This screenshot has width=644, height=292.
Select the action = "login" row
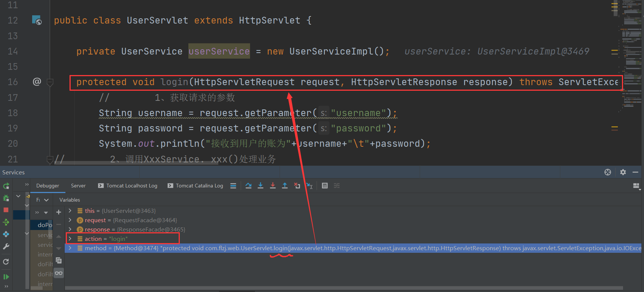tap(353, 239)
